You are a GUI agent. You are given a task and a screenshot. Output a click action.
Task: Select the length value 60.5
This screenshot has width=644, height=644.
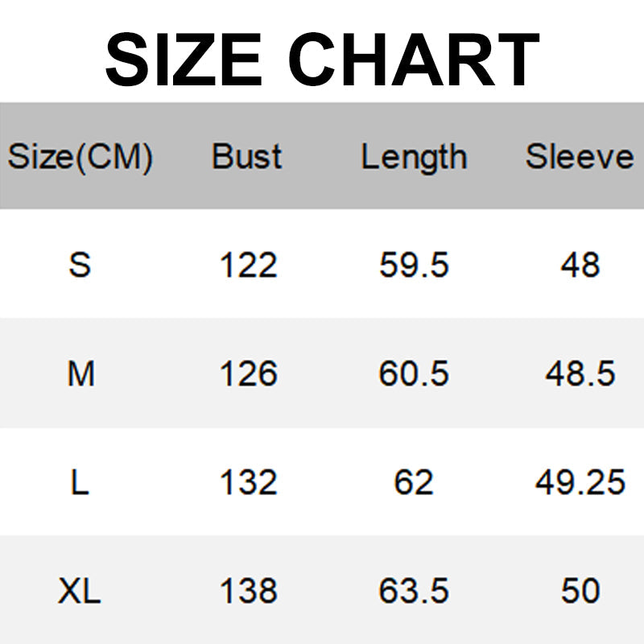click(x=414, y=374)
